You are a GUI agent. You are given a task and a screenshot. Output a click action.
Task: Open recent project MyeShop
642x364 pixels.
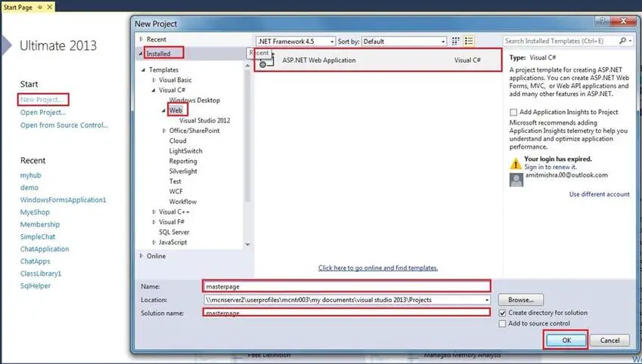35,212
